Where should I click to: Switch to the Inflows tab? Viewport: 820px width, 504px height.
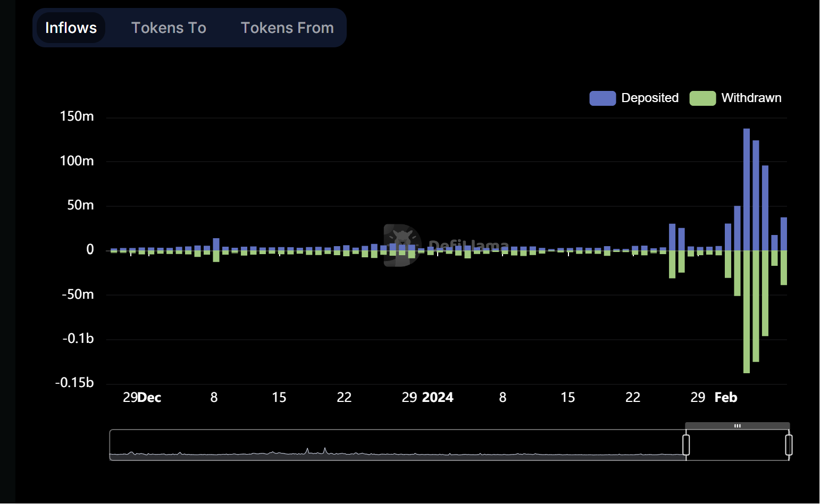click(71, 28)
